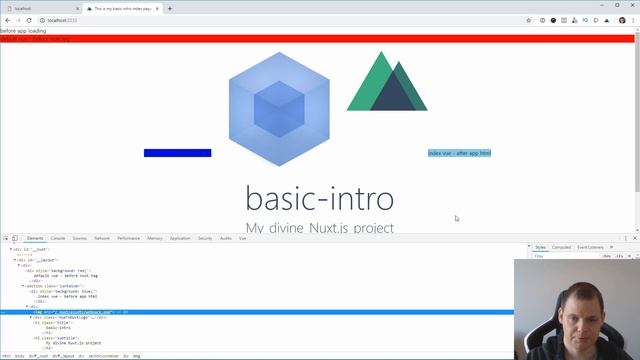Close the first localhost tab
This screenshot has width=640, height=360.
[78, 9]
